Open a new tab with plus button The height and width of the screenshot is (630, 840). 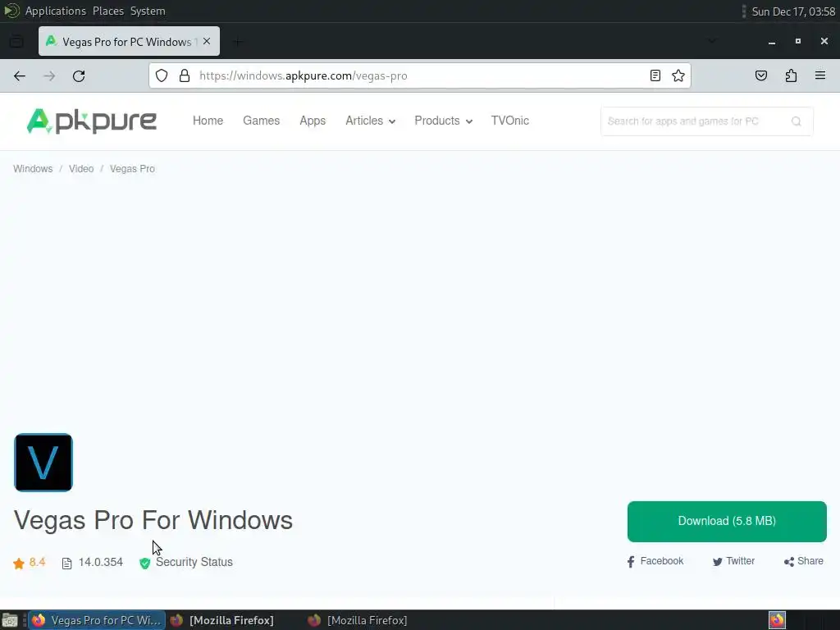[238, 41]
